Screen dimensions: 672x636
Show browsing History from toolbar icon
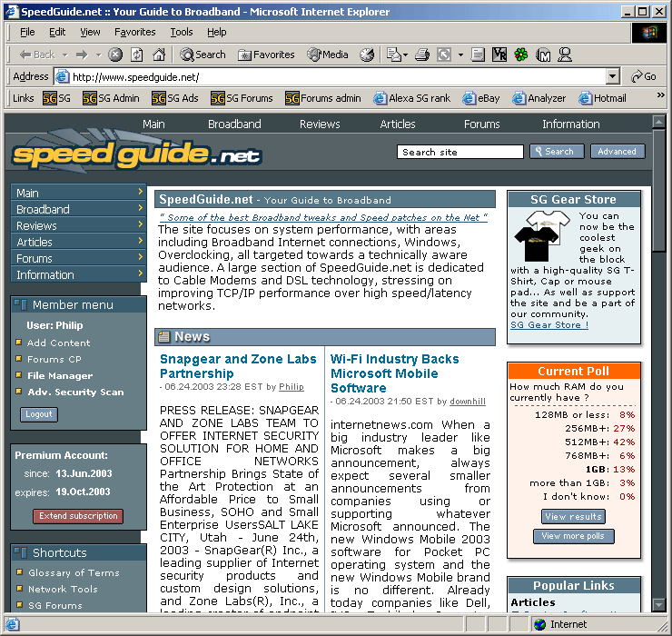tap(367, 55)
